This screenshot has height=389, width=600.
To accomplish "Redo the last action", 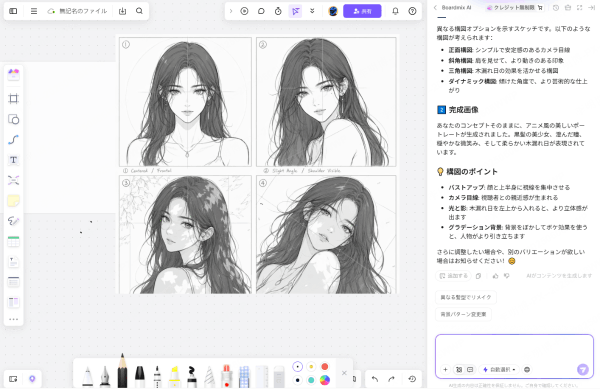I will click(x=391, y=379).
